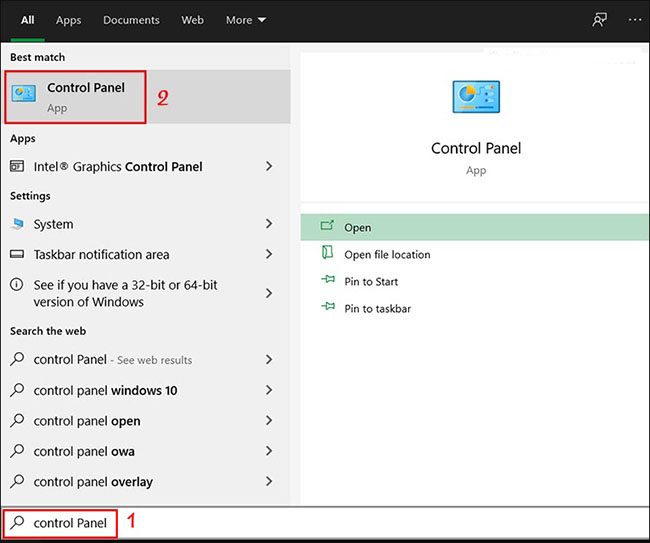Click the Open file location icon

327,252
